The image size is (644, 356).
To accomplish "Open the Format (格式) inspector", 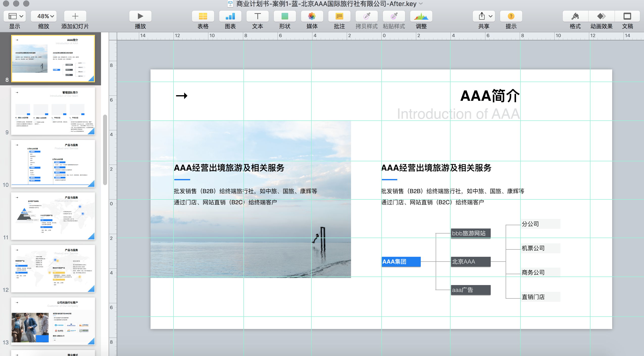I will coord(575,16).
